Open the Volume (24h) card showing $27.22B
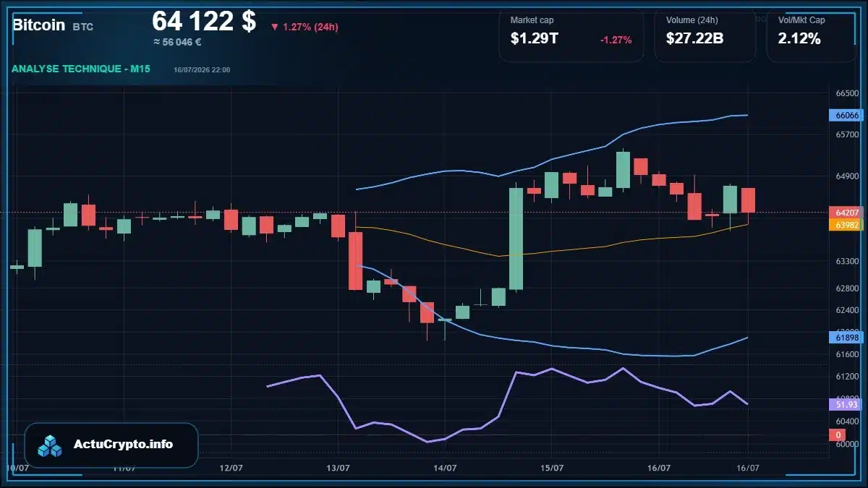 pos(705,35)
